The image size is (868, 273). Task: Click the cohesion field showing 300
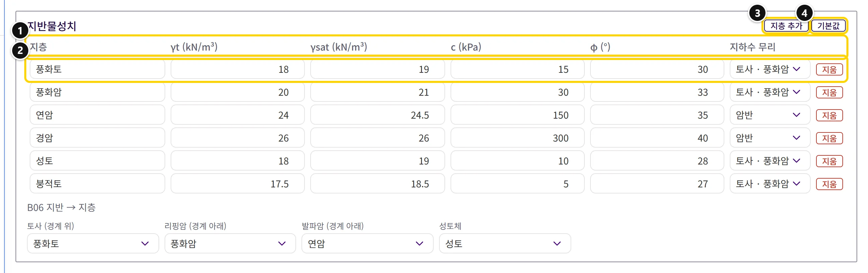[518, 138]
